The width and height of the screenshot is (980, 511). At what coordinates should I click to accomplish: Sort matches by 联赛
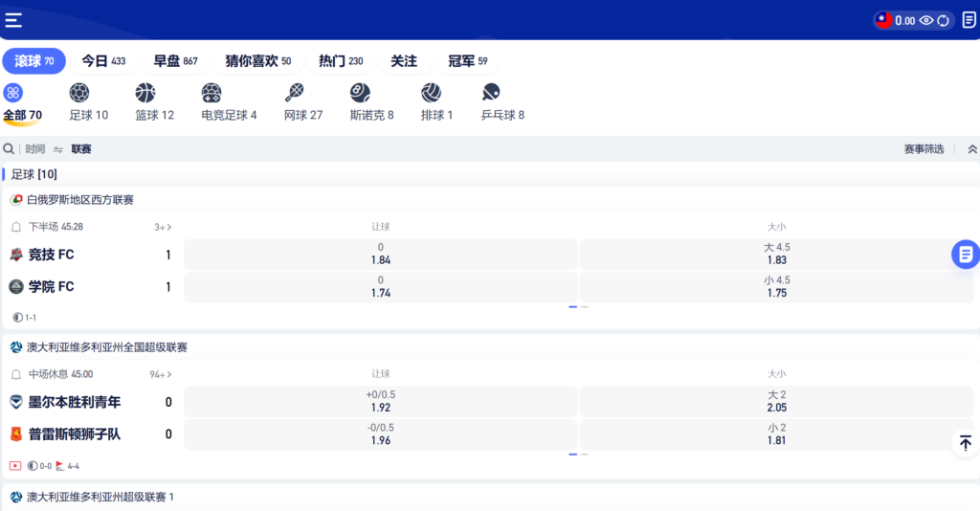81,148
